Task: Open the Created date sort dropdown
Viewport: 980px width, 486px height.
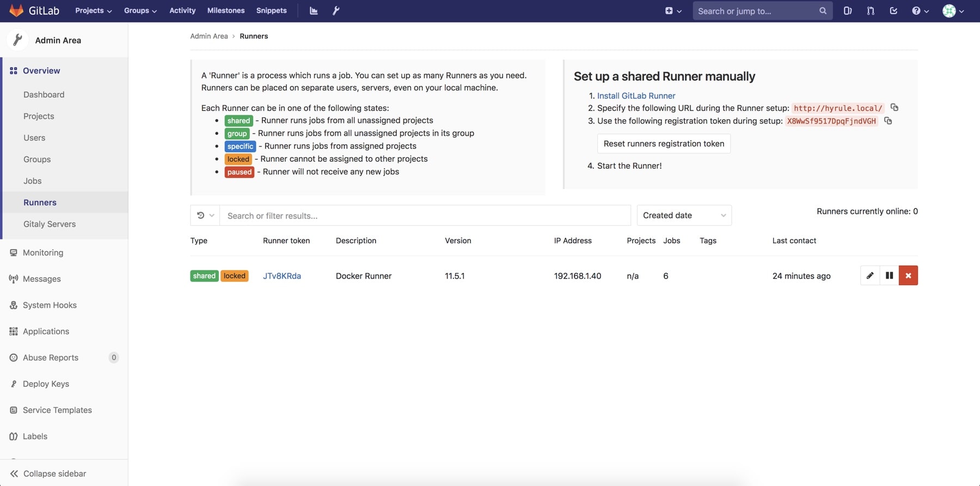Action: click(684, 216)
